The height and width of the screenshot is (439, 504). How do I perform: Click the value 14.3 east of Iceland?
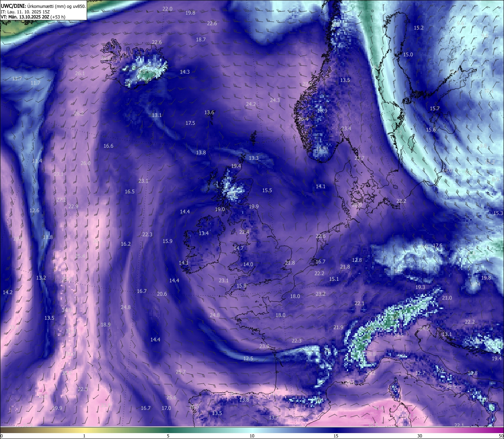coord(185,72)
